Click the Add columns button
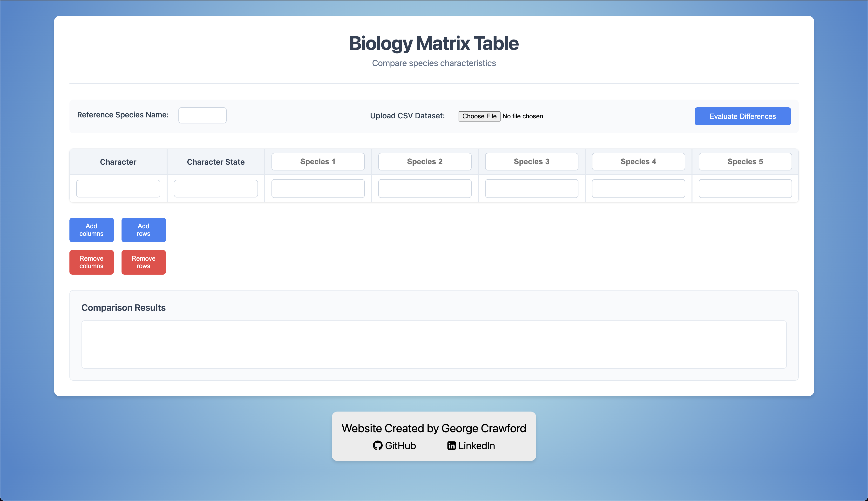868x501 pixels. coord(91,230)
